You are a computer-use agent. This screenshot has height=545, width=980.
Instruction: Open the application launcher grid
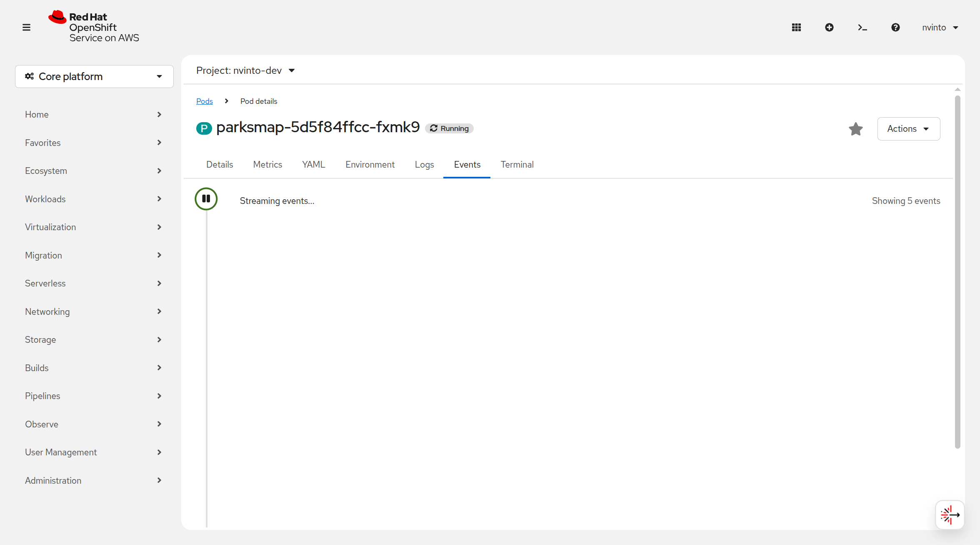point(796,28)
